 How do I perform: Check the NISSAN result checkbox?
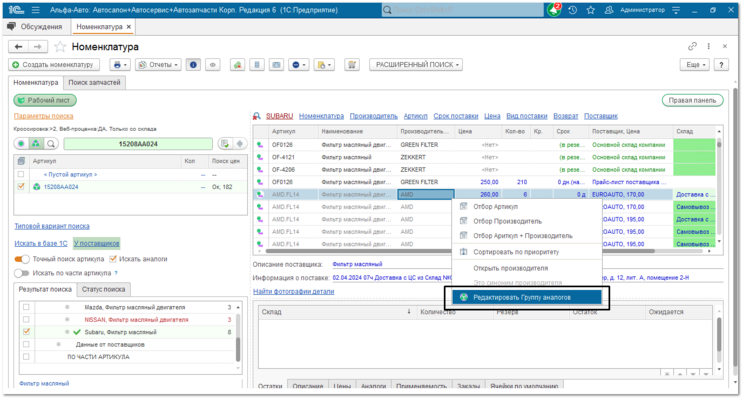pyautogui.click(x=26, y=319)
